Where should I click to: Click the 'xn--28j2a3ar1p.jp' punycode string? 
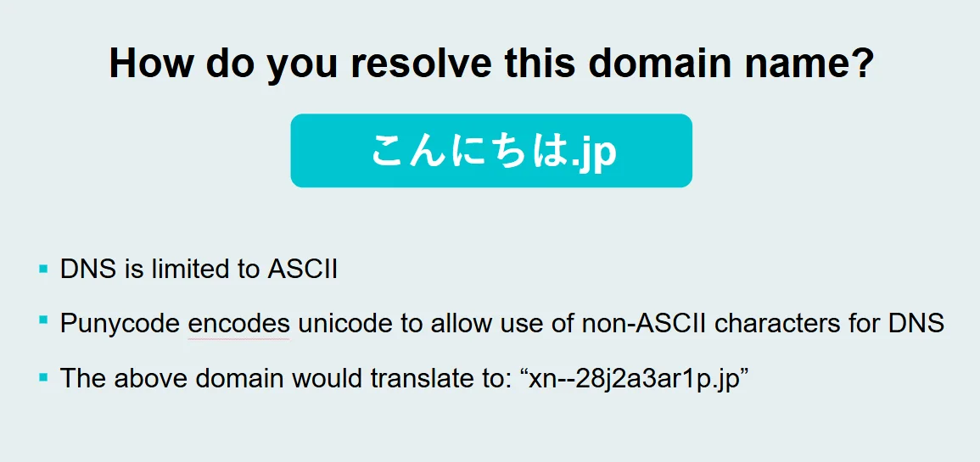click(x=639, y=379)
